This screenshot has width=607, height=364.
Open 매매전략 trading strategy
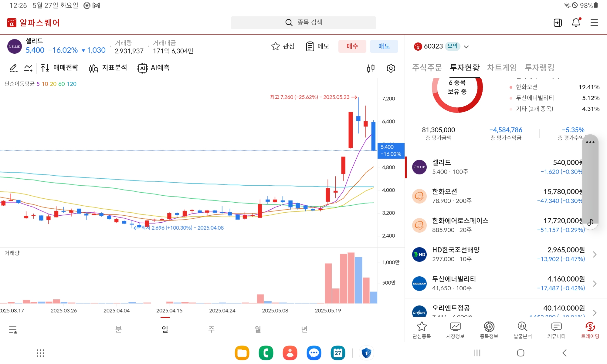pyautogui.click(x=59, y=68)
